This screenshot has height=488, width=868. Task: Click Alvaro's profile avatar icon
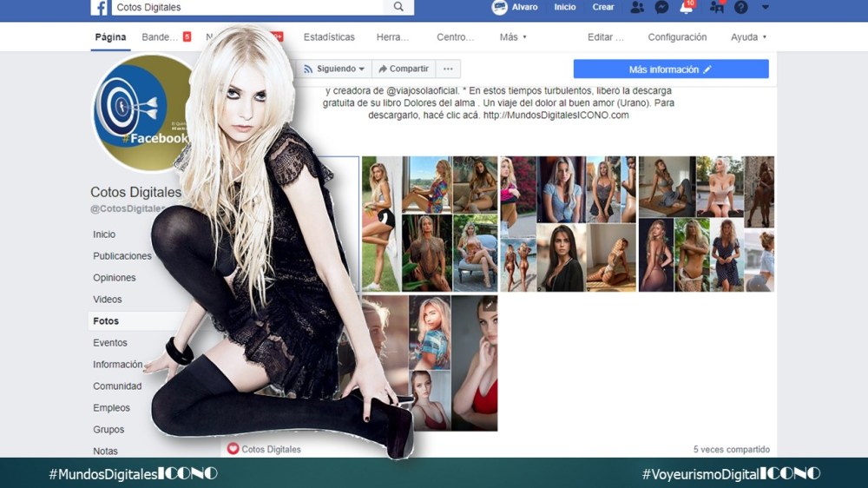point(499,7)
